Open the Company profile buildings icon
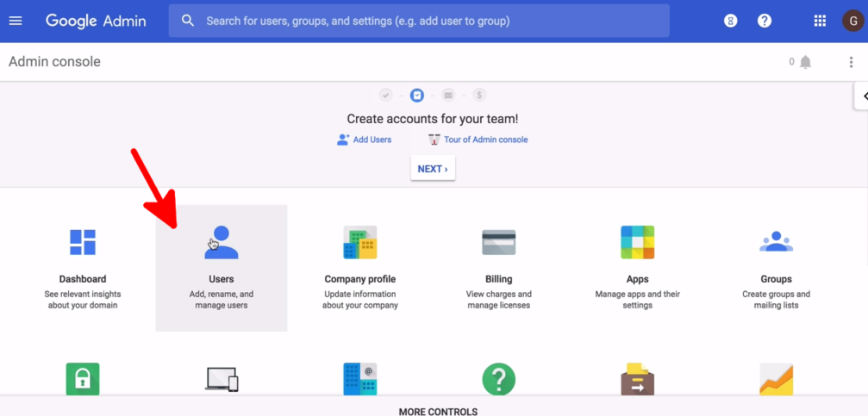The width and height of the screenshot is (868, 416). pos(360,242)
